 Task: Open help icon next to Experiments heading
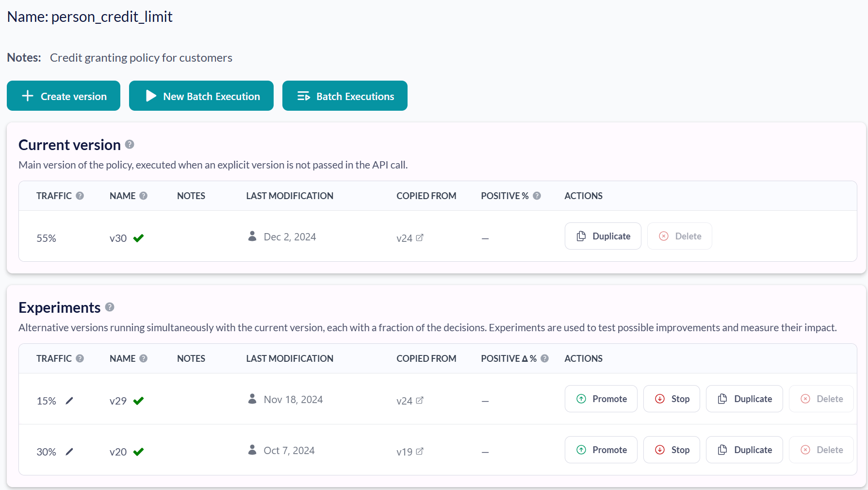pos(110,307)
